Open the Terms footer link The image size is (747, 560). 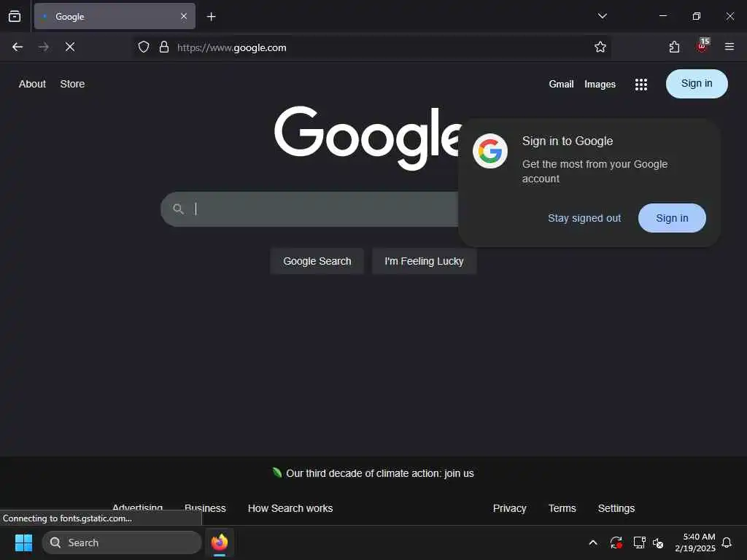(x=562, y=508)
